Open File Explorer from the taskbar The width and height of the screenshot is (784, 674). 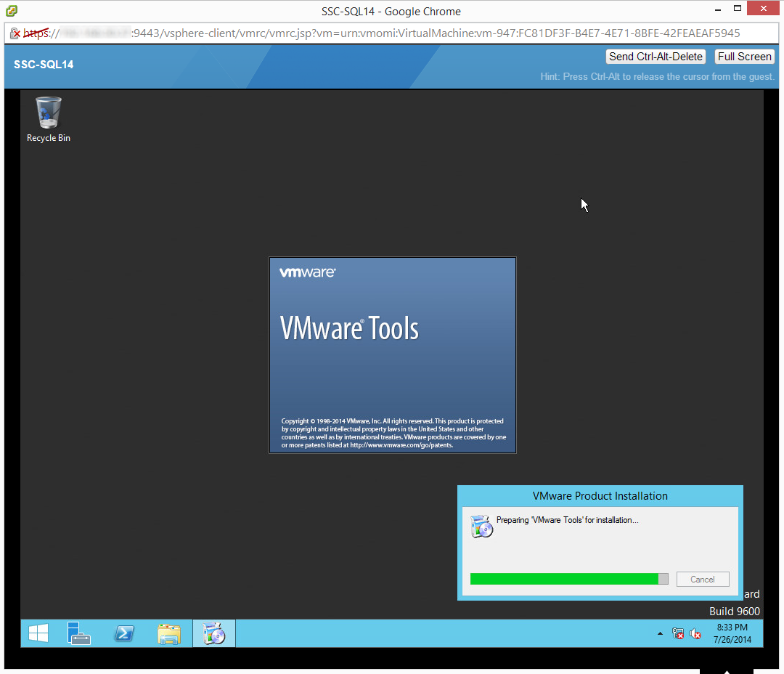coord(169,633)
